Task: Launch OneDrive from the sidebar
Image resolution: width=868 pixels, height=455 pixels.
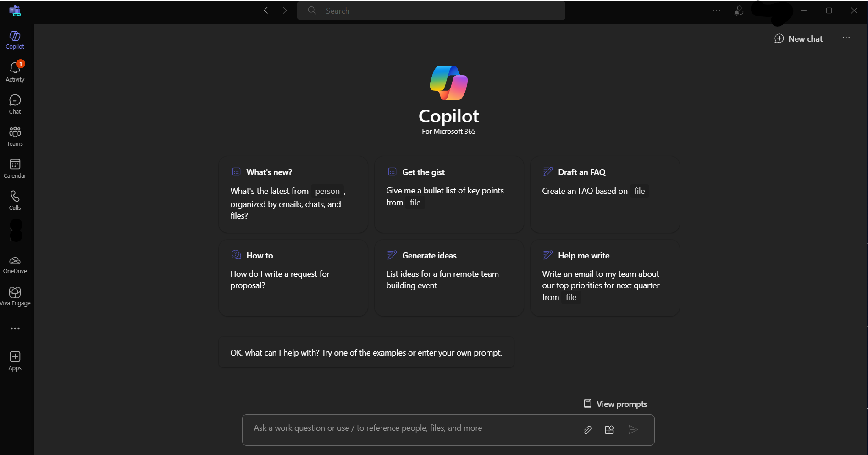Action: (x=15, y=265)
